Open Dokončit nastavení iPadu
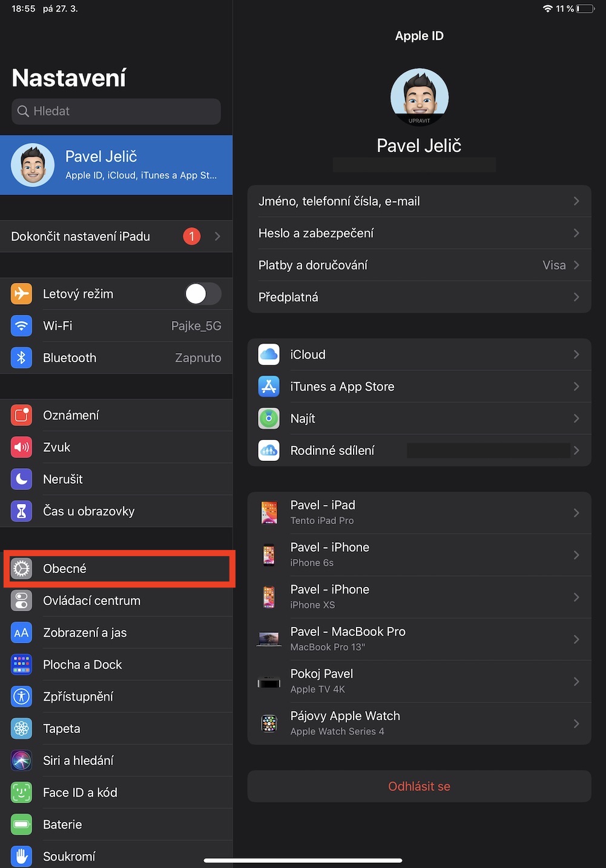This screenshot has height=868, width=606. [116, 236]
